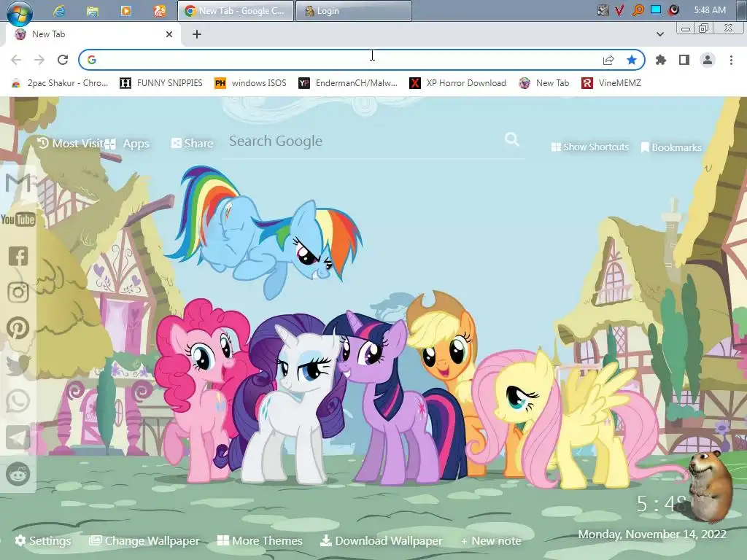
Task: Open the Settings gear on page
Action: [43, 540]
